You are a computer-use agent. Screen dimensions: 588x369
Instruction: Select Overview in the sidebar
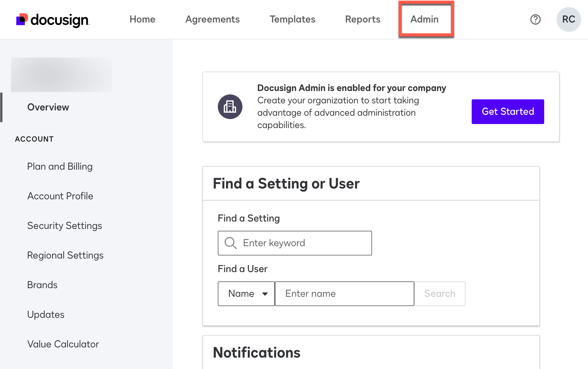tap(48, 107)
